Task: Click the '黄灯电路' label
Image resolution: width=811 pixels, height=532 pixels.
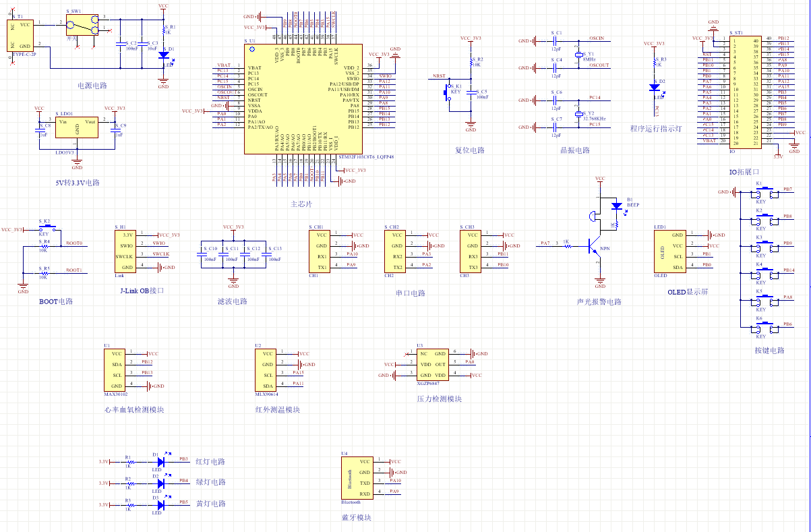Action: tap(210, 504)
